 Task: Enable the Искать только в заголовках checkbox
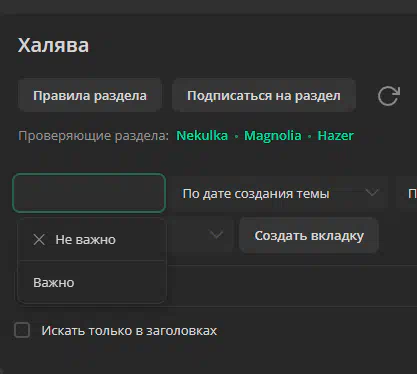point(22,330)
